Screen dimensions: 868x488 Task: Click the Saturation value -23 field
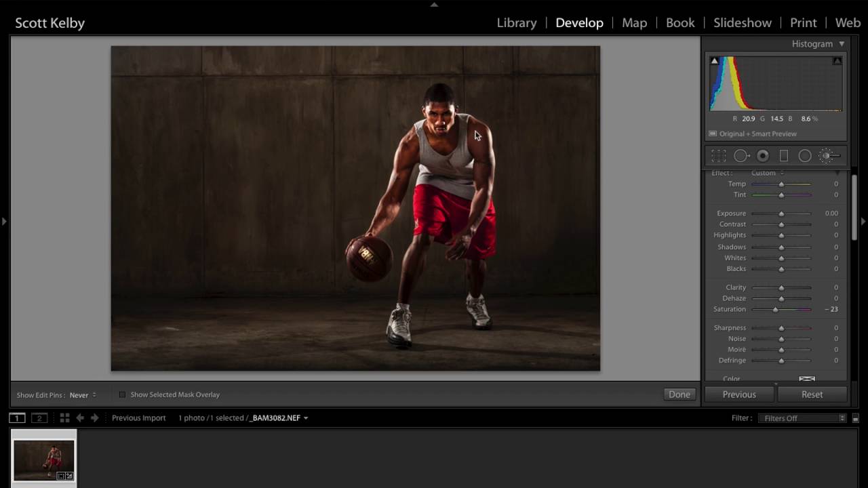click(831, 309)
